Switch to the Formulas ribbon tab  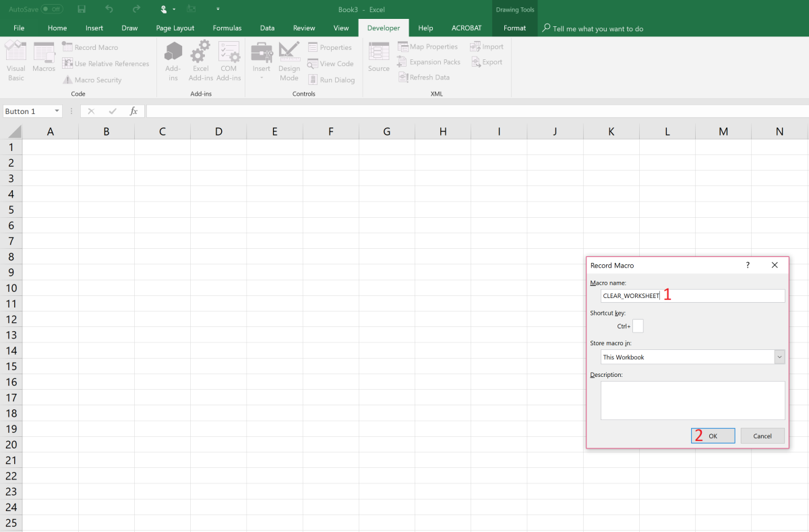tap(227, 28)
